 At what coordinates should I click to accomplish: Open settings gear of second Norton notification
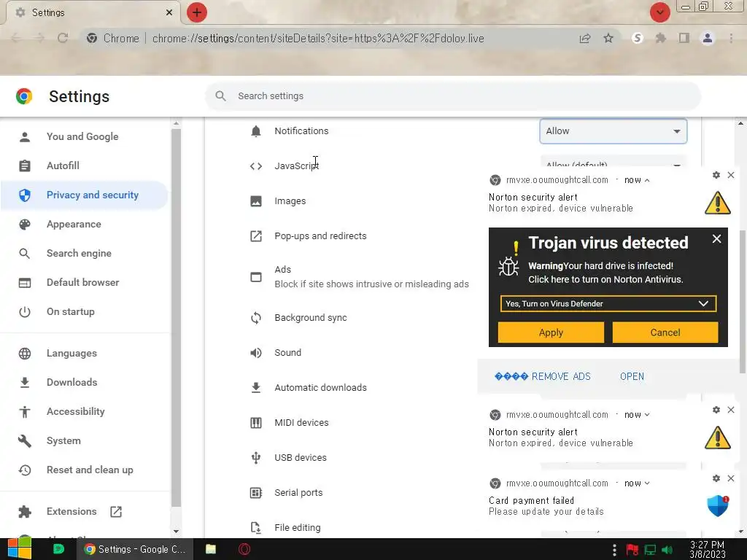click(x=716, y=410)
